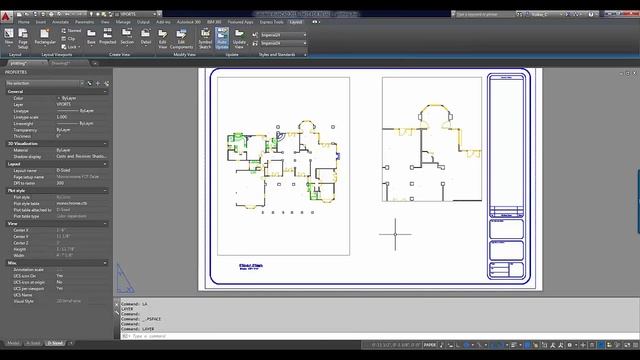Open the lower Imperial24 style dropdown
This screenshot has width=640, height=360.
click(284, 43)
